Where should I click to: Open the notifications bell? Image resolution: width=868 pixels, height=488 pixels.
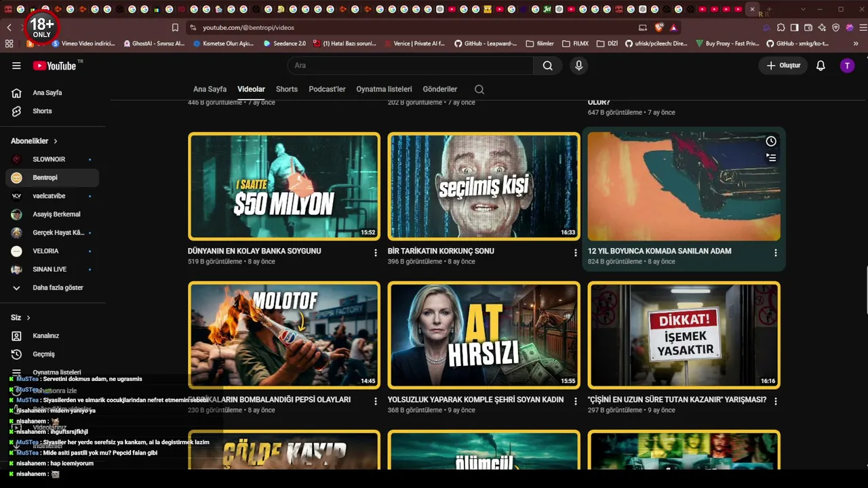click(x=821, y=66)
